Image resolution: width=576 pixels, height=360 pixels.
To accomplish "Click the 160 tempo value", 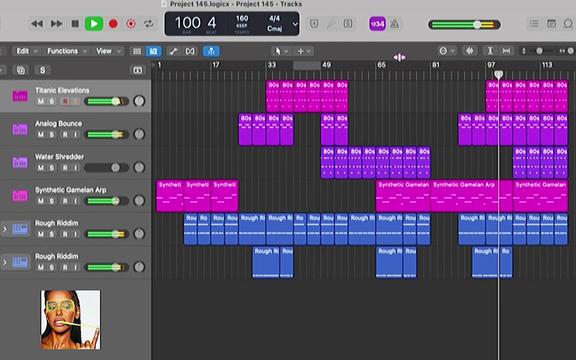I will (242, 18).
